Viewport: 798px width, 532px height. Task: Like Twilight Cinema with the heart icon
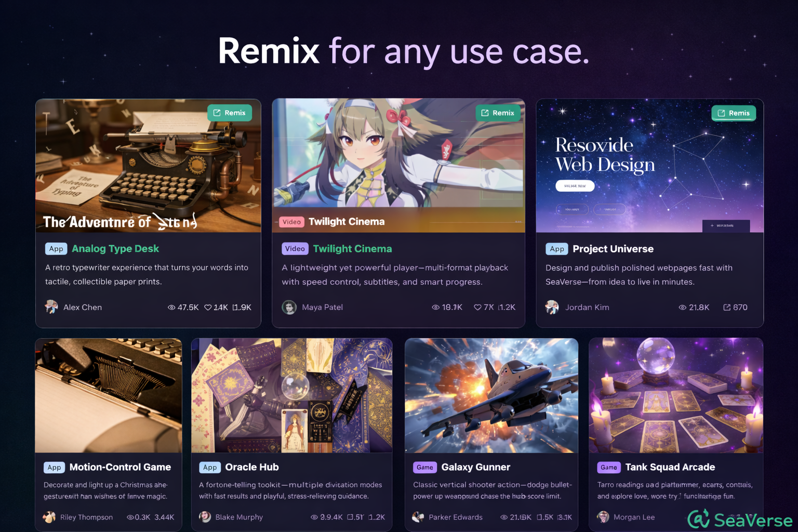point(477,308)
